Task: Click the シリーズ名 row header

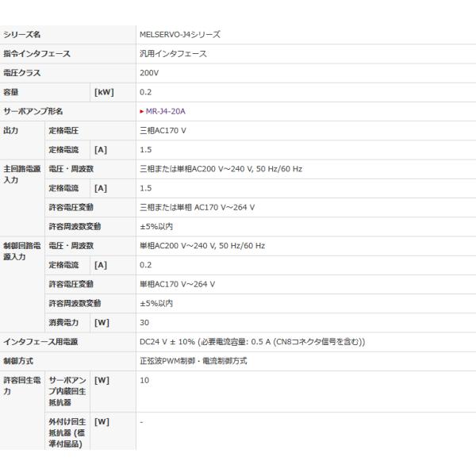Action: click(22, 35)
